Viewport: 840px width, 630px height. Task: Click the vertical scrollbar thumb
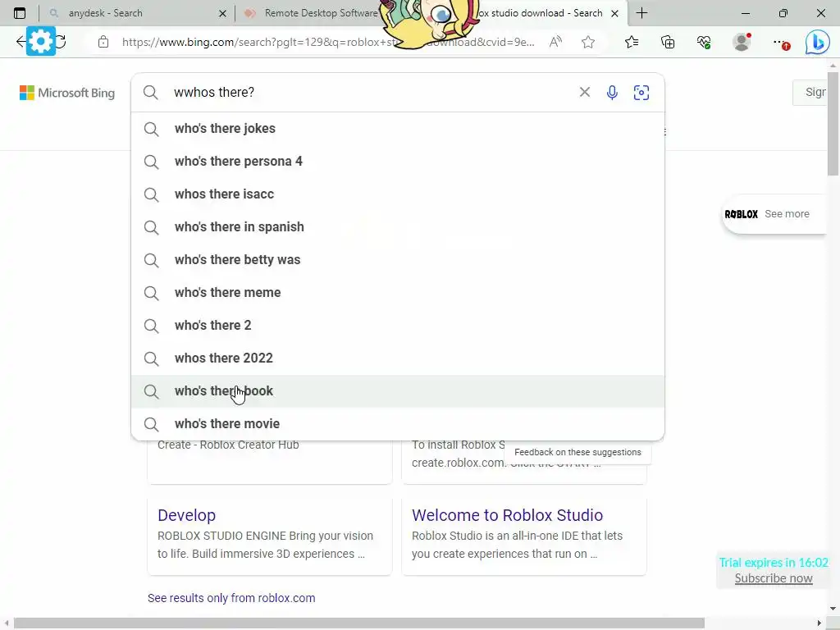[833, 123]
